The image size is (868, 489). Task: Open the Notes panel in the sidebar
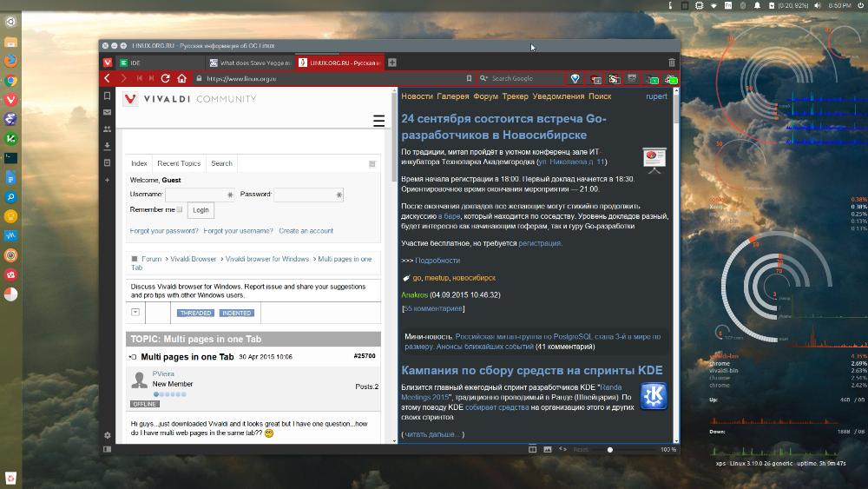click(108, 162)
